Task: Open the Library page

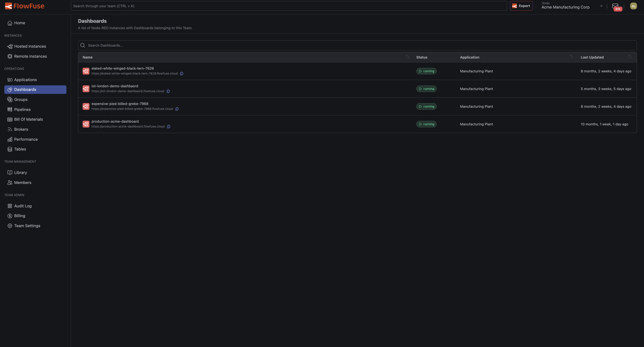Action: click(x=35, y=173)
